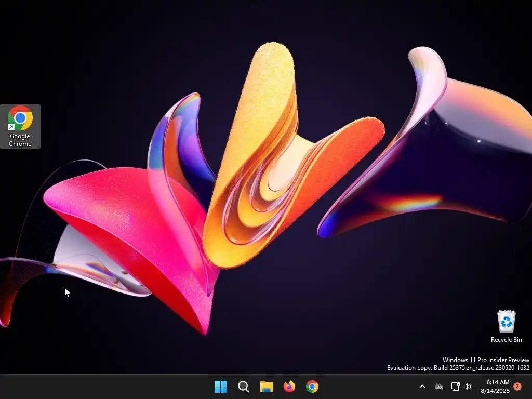Open the clock showing 6:14 AM

point(495,387)
